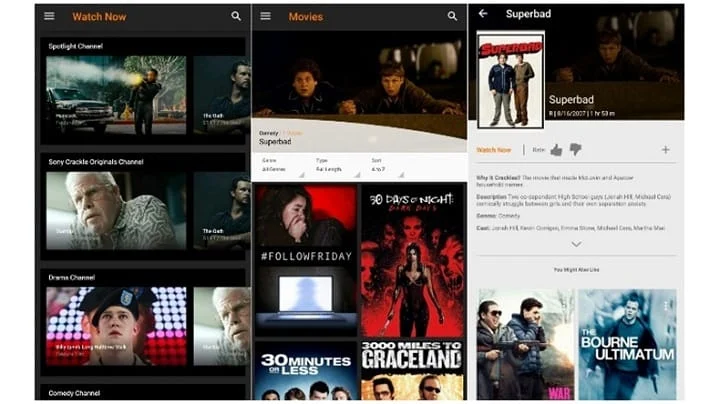Open the Sort filter dropdown
The height and width of the screenshot is (404, 720).
point(388,165)
